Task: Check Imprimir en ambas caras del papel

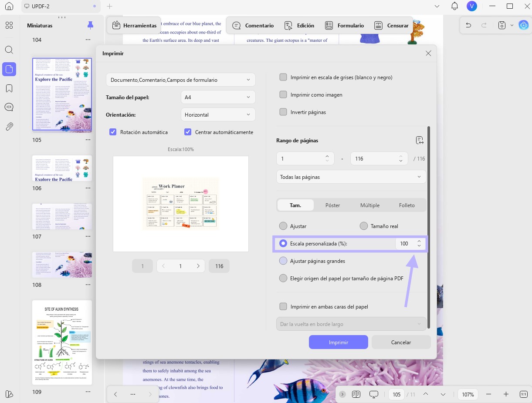Action: (283, 306)
